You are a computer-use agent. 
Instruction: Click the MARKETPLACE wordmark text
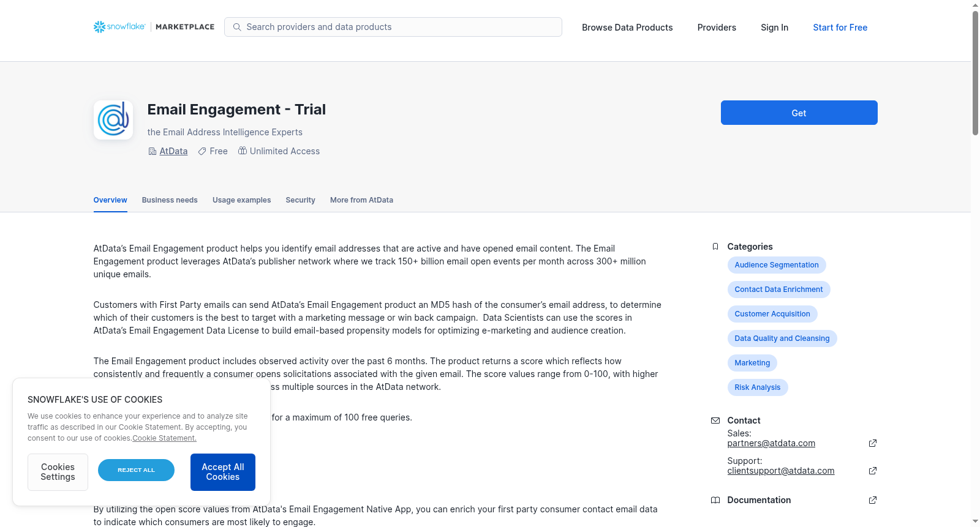pyautogui.click(x=185, y=27)
